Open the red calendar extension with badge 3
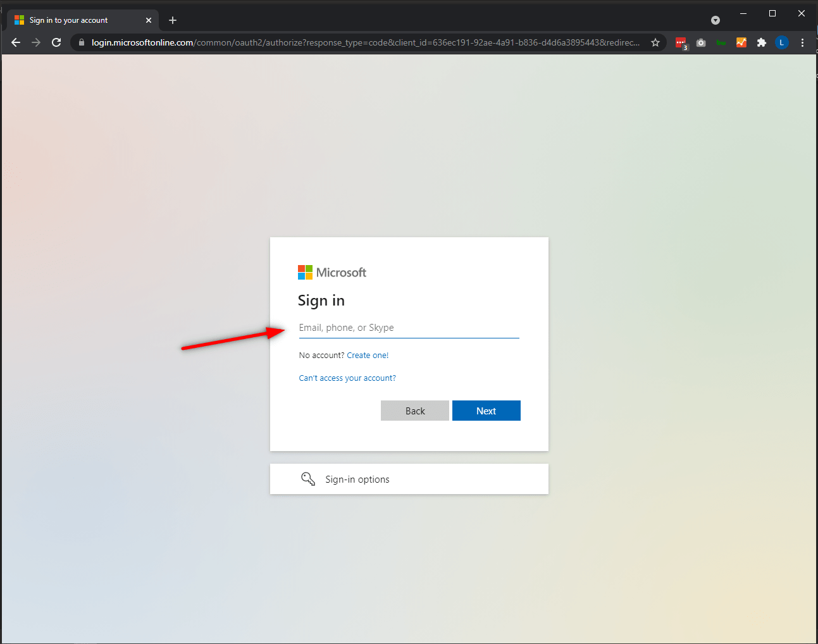The image size is (818, 644). (681, 43)
